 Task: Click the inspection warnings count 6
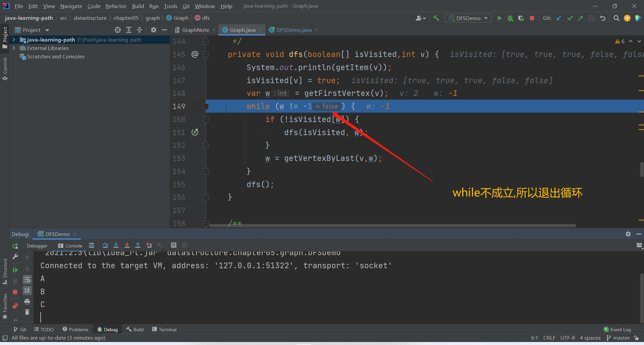[x=620, y=41]
